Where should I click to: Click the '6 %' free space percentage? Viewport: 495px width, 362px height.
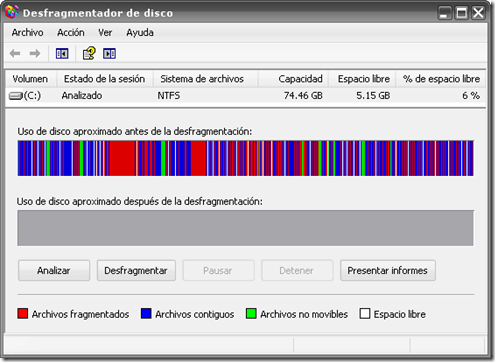pos(471,96)
